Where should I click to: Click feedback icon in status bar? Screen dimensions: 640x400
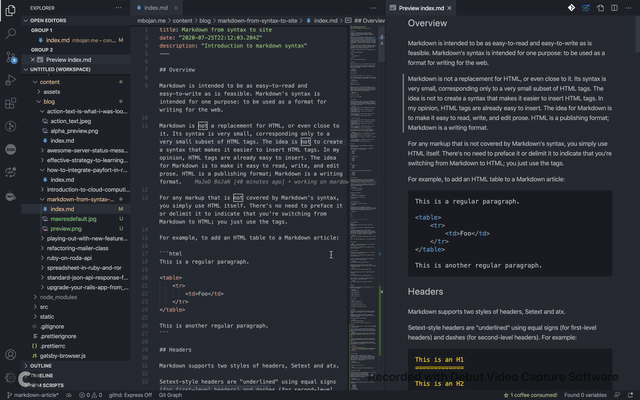tap(617, 395)
